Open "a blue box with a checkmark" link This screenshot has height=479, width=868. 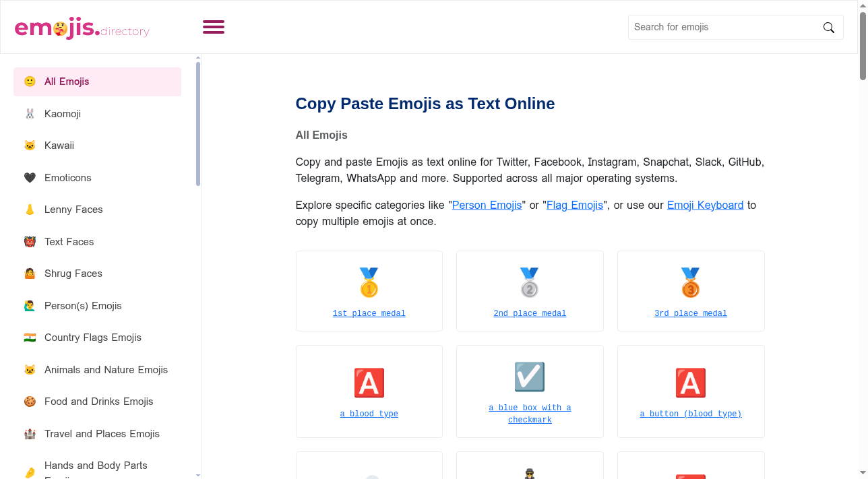[530, 414]
